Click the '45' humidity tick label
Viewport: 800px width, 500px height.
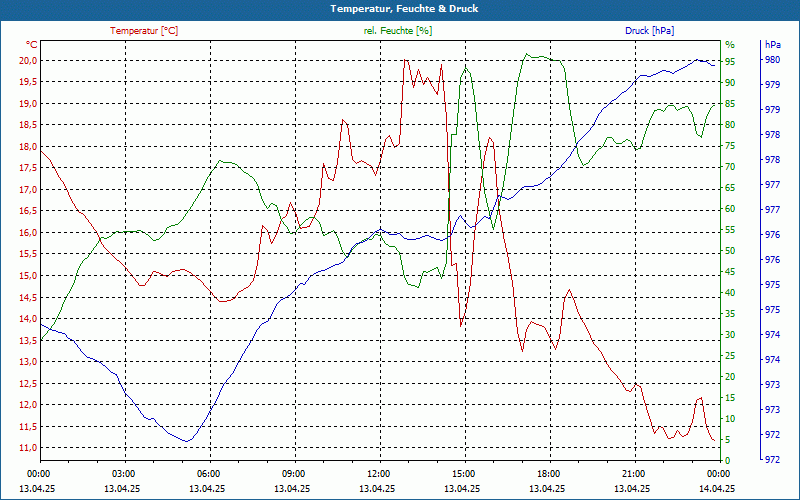click(x=730, y=272)
